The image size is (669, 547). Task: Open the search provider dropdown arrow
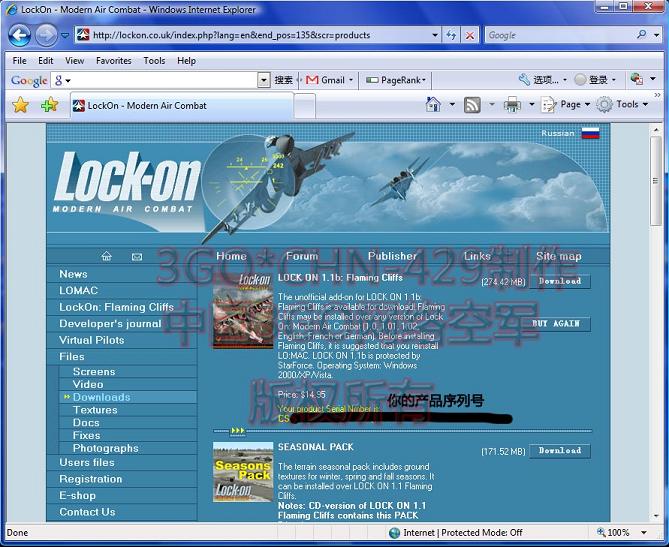[656, 35]
